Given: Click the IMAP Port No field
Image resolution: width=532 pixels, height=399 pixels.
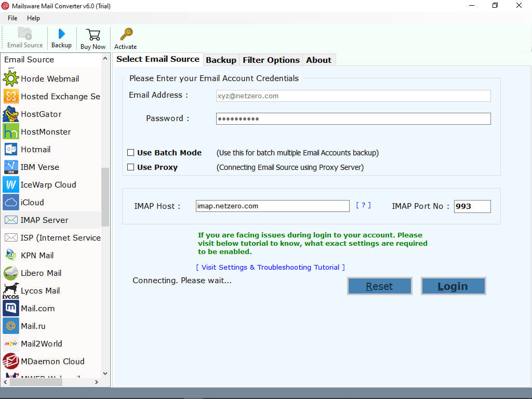Looking at the screenshot, I should (472, 206).
